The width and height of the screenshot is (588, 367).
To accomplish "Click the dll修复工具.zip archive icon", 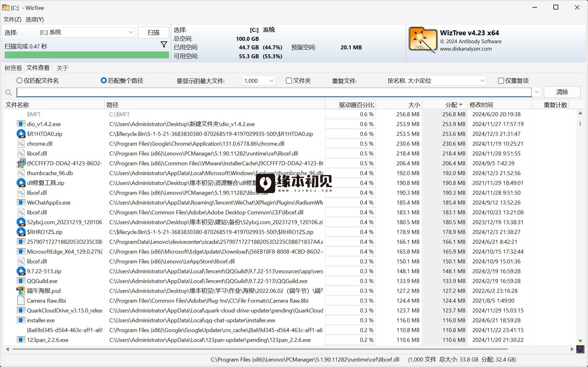I will click(21, 183).
